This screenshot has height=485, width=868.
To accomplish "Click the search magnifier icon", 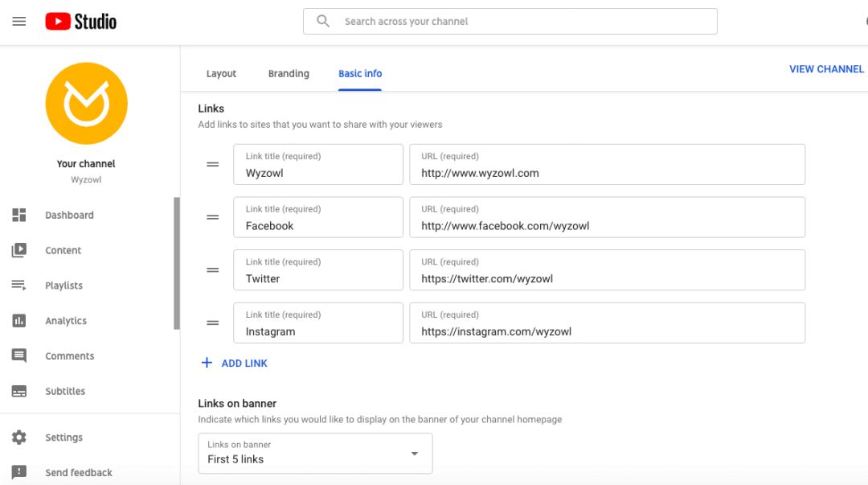I will pyautogui.click(x=323, y=21).
